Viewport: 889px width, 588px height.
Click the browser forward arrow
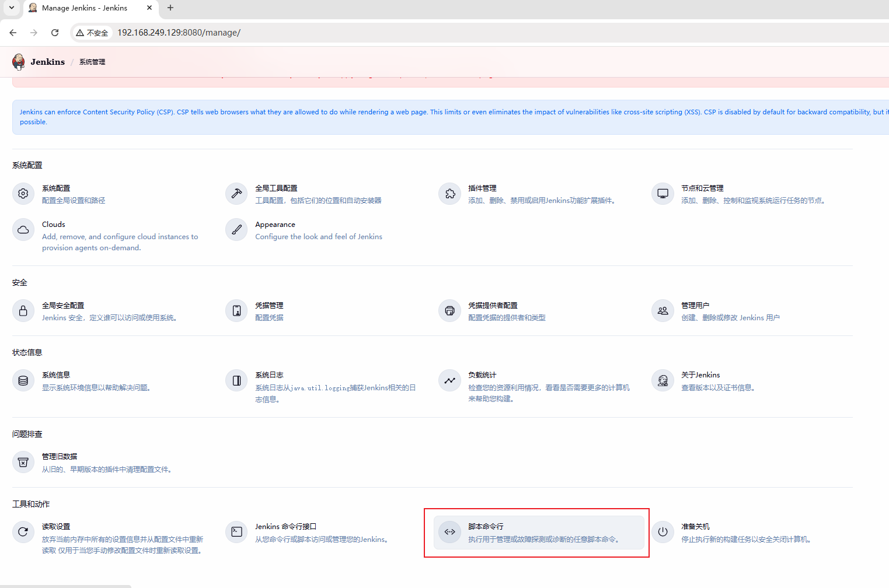34,33
